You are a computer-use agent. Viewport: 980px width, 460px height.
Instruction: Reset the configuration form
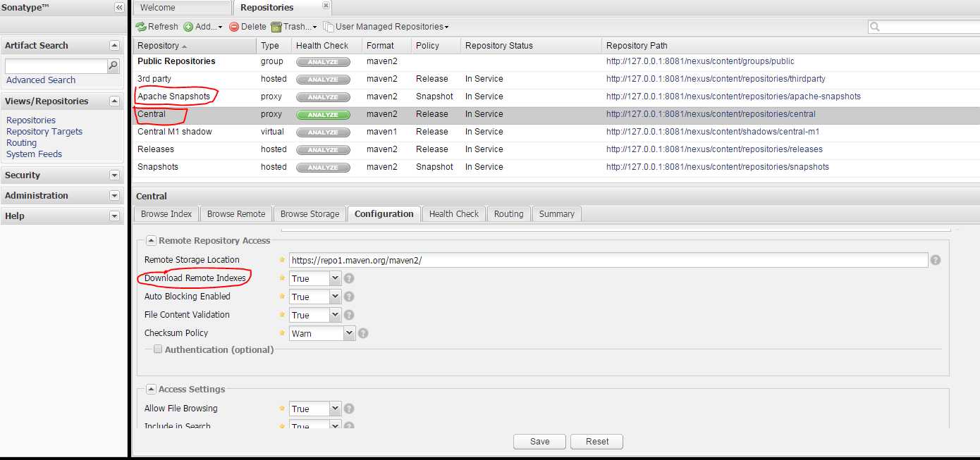coord(597,442)
